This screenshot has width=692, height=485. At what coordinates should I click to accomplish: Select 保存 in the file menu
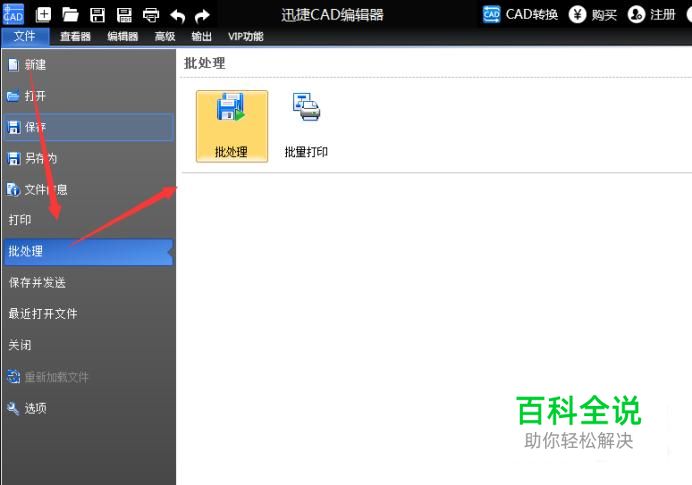click(88, 127)
